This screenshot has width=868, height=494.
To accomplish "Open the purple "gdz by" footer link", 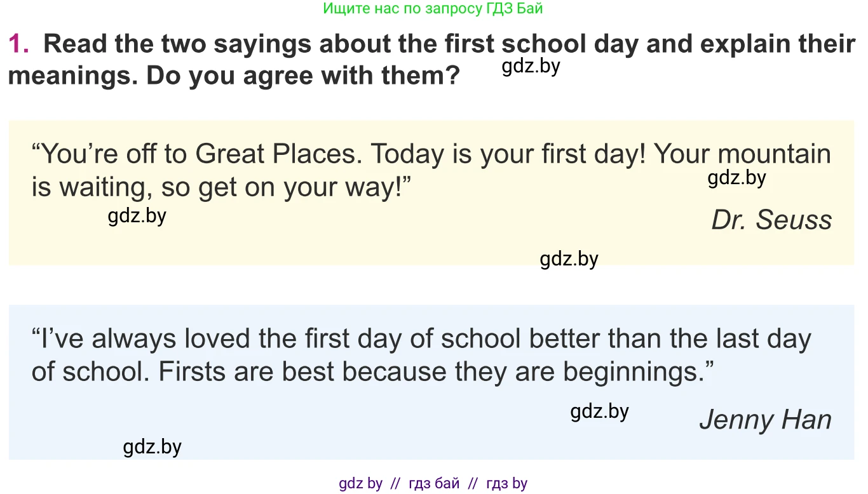I will [x=360, y=483].
